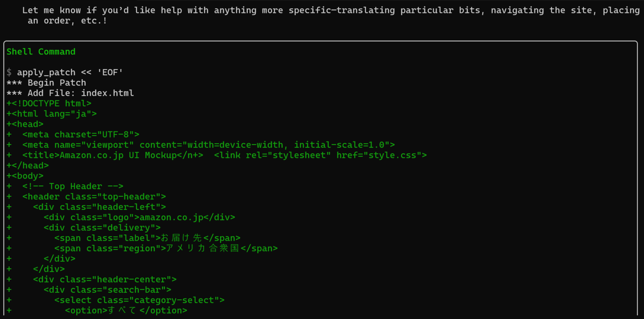The width and height of the screenshot is (644, 319).
Task: Click the div class="search-bar" line
Action: point(107,290)
